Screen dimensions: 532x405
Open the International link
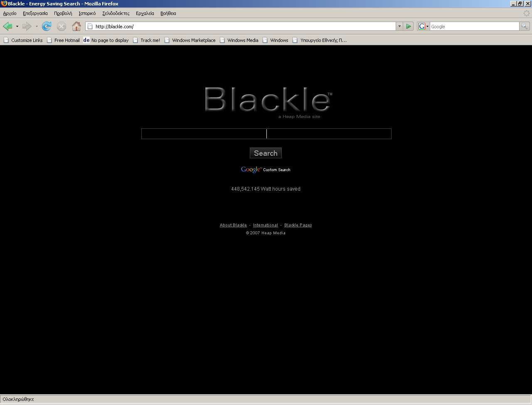(266, 225)
